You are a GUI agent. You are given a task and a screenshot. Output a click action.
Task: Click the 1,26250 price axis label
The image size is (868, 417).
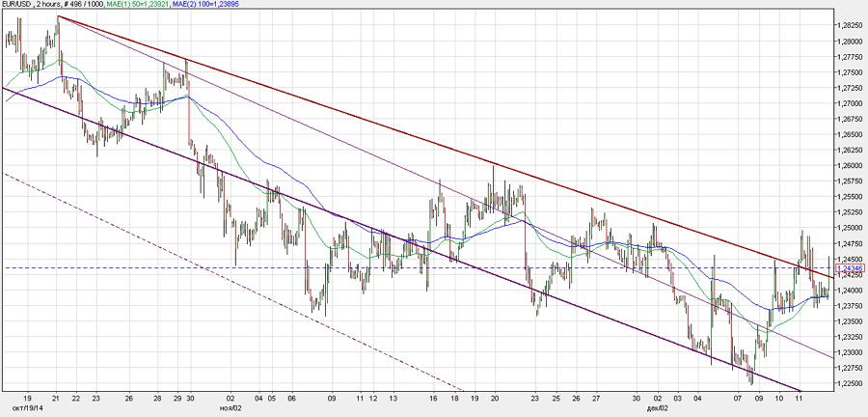[x=851, y=150]
